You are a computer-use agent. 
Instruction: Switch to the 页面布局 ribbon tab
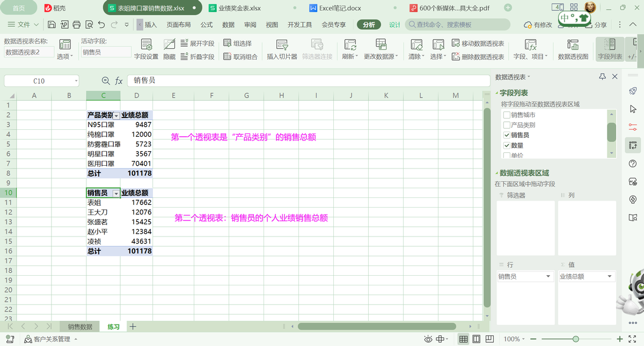click(179, 25)
